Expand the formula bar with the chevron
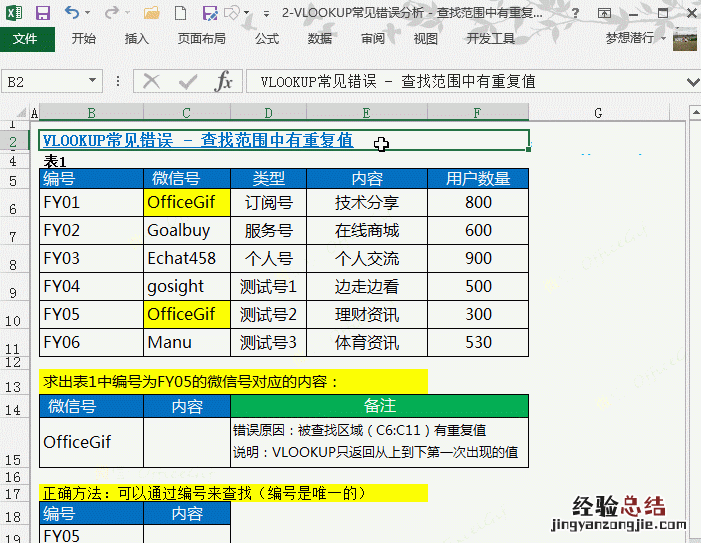This screenshot has height=543, width=701. tap(692, 81)
